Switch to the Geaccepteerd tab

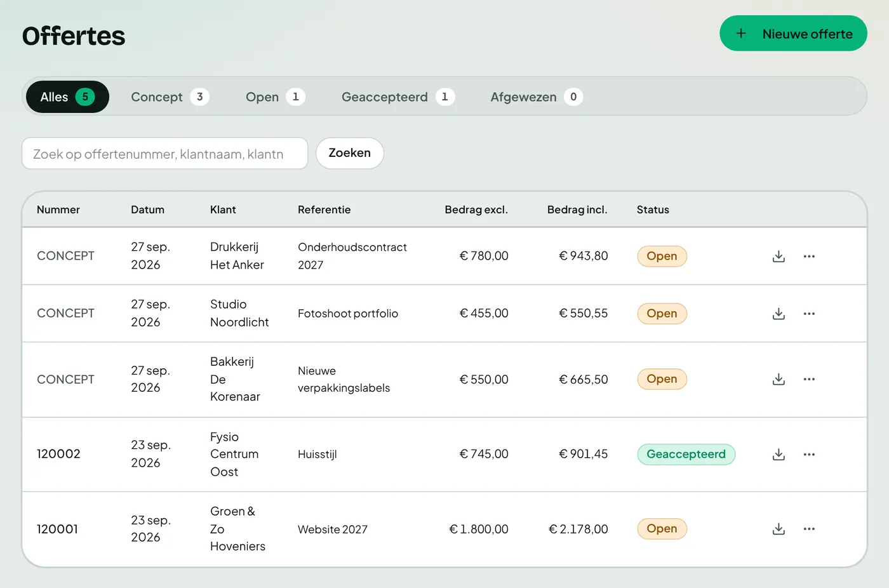(398, 97)
